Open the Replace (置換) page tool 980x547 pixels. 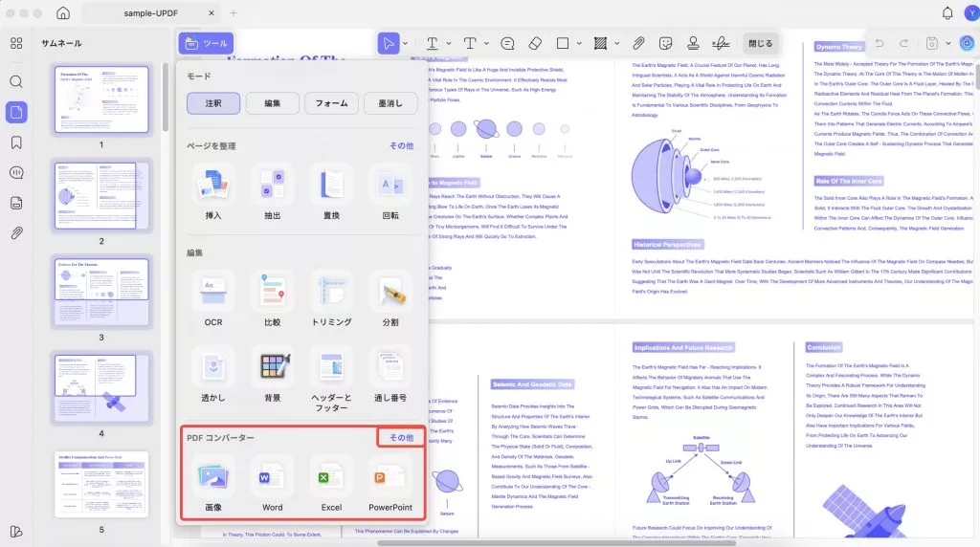[x=331, y=191]
